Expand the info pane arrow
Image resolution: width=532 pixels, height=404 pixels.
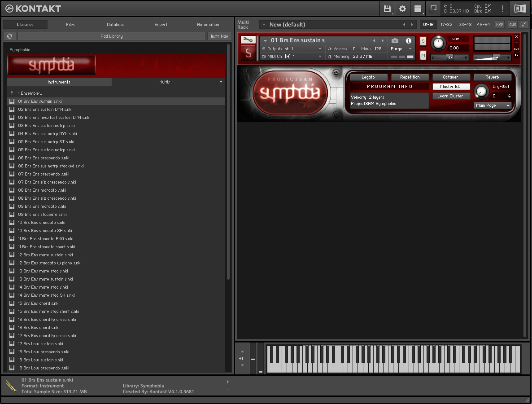228,382
